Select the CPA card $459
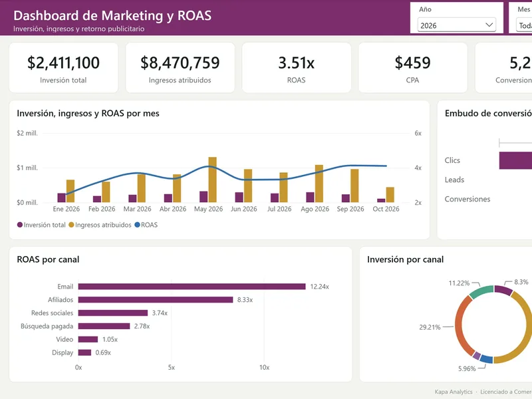The height and width of the screenshot is (399, 532). pos(412,68)
